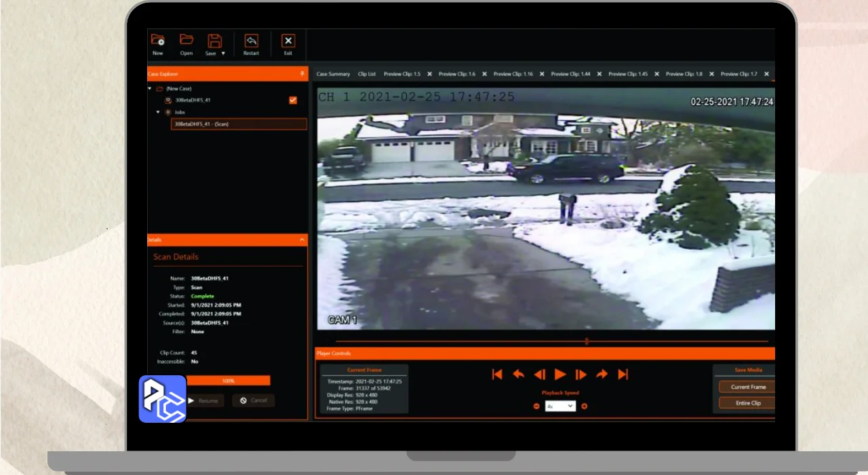Save the Current Frame
Viewport: 868px width, 475px height.
click(x=749, y=387)
